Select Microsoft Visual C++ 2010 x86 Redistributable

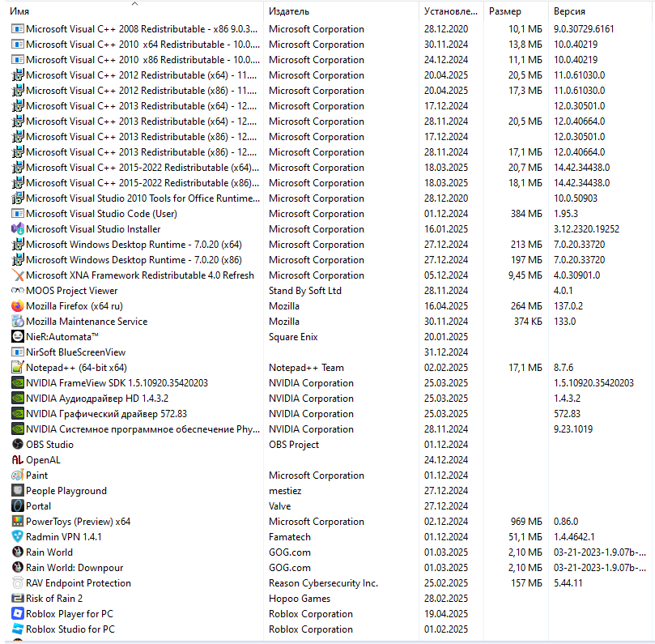click(x=329, y=60)
